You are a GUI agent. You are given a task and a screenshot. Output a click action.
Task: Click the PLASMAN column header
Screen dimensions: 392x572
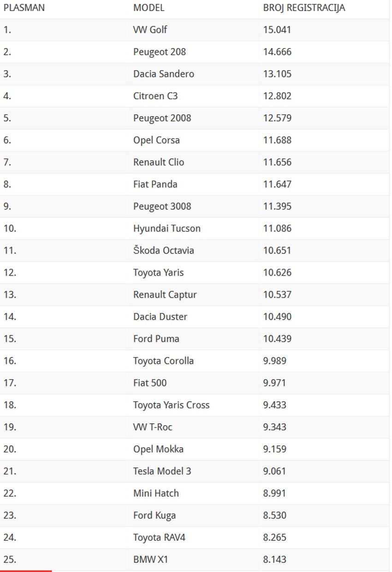[x=24, y=8]
